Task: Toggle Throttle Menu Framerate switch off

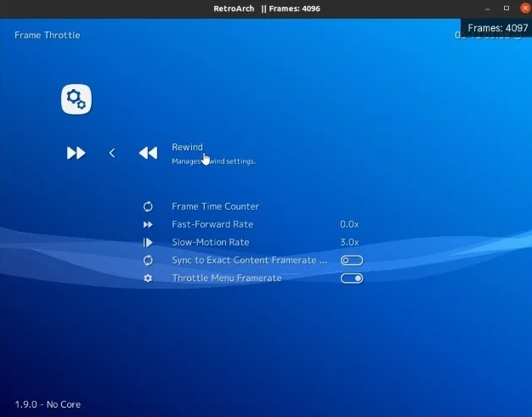Action: [352, 279]
